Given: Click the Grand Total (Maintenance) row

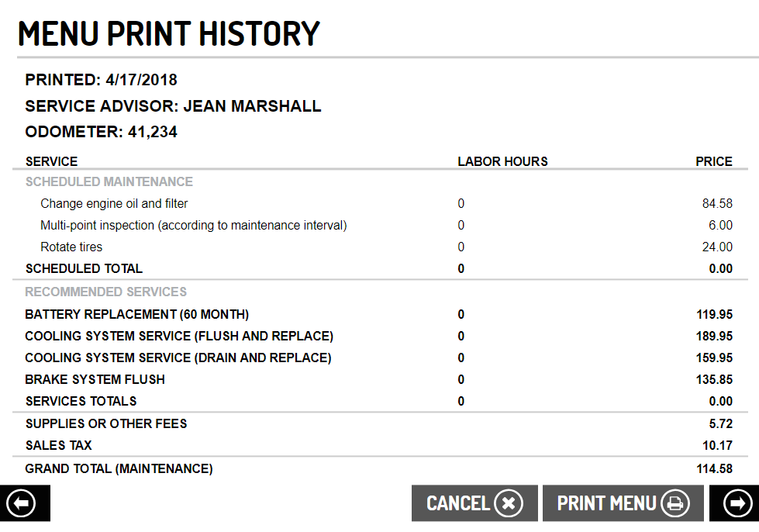Looking at the screenshot, I should (119, 468).
